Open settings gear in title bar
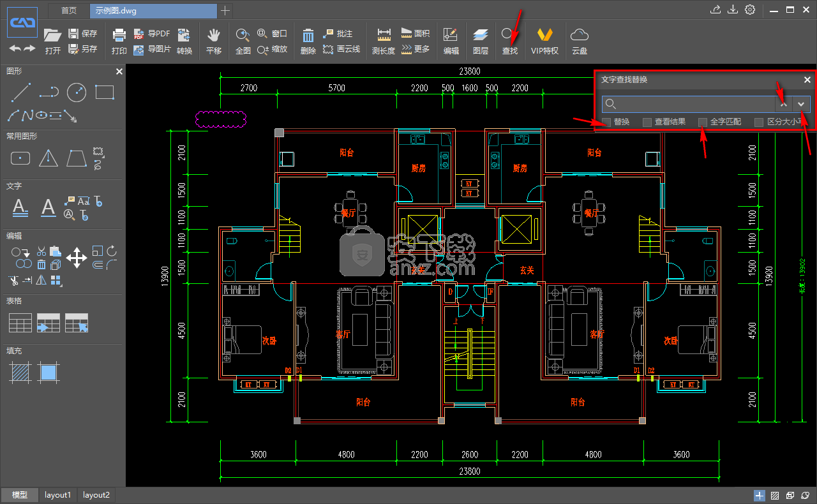The width and height of the screenshot is (817, 504). tap(750, 10)
